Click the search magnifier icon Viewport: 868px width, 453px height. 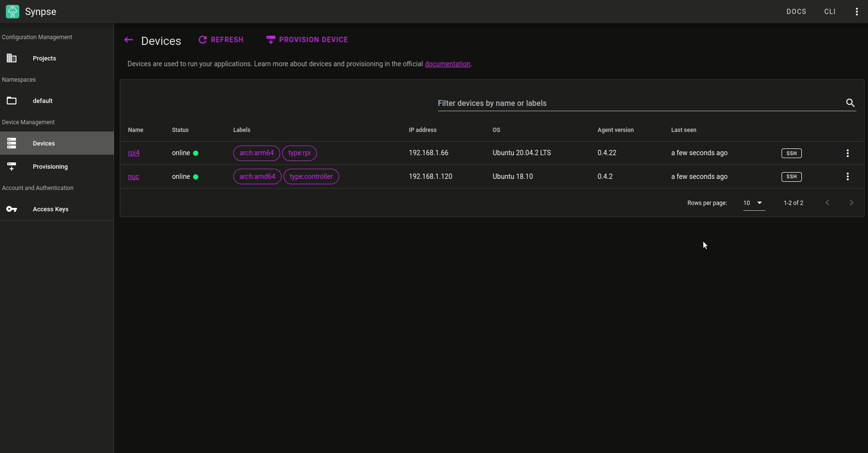850,103
